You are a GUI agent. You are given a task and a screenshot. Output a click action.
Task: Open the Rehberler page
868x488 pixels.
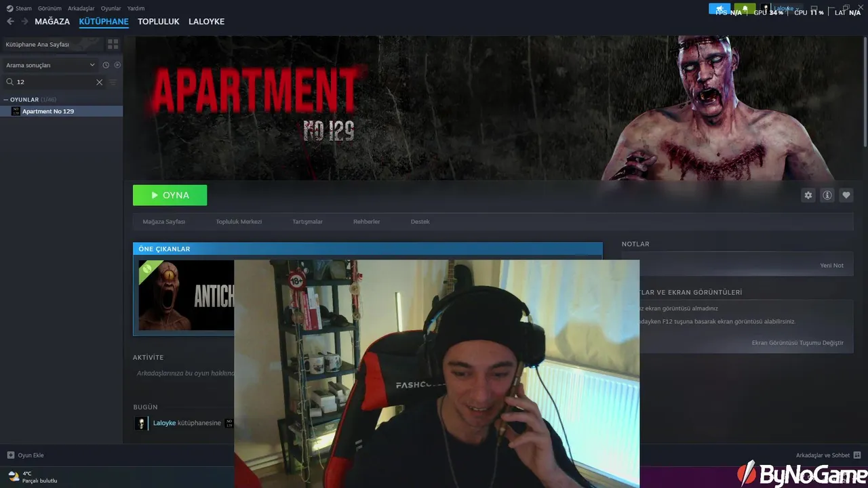(x=366, y=222)
